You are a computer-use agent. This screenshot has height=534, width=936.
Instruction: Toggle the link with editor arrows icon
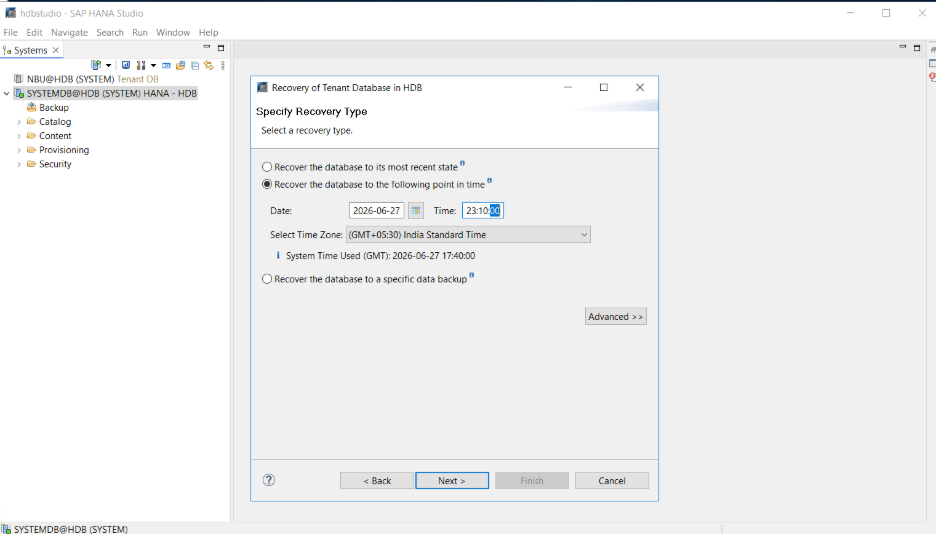[x=208, y=65]
